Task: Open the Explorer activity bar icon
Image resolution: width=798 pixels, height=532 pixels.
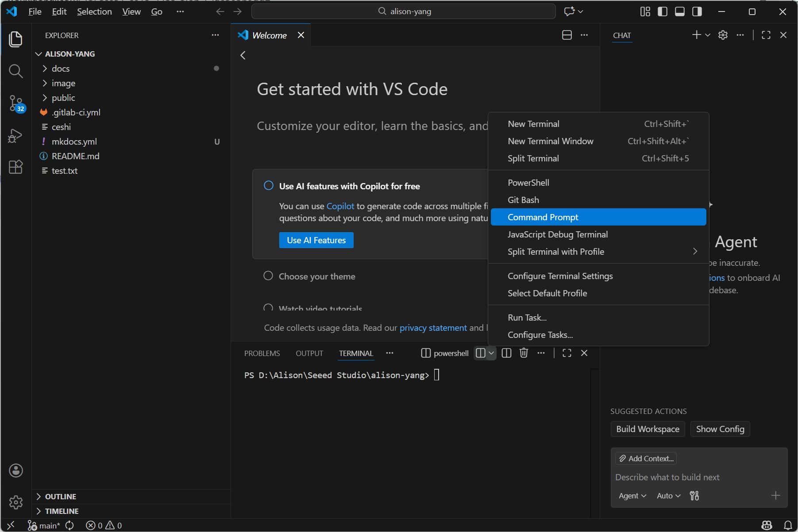Action: coord(16,39)
